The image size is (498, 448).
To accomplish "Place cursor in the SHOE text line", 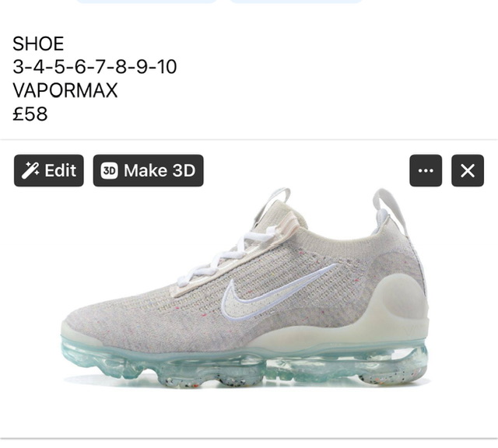I will (38, 44).
